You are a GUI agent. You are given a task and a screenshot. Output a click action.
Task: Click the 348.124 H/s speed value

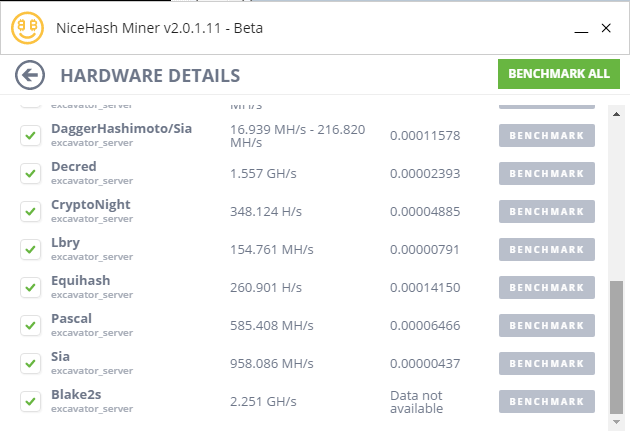(266, 211)
